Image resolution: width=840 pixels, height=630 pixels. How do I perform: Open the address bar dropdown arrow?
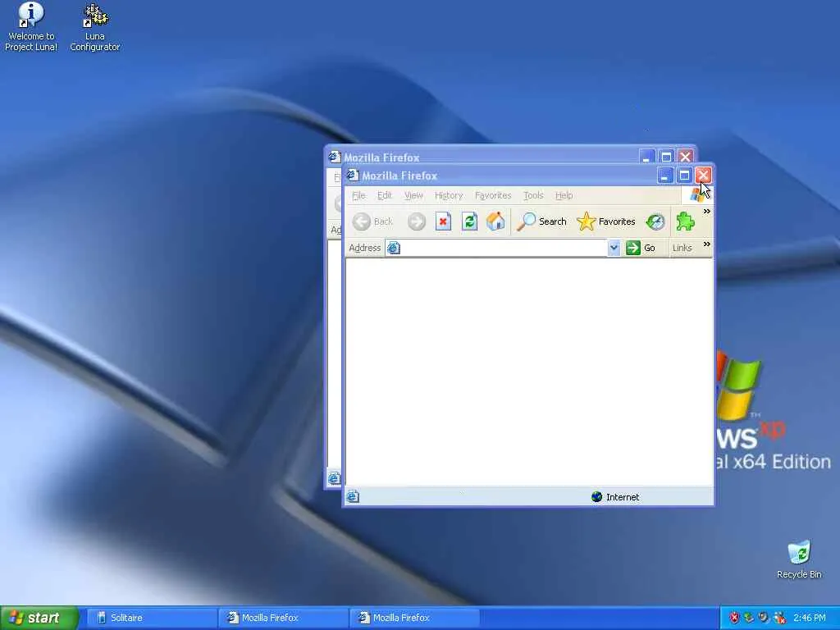[614, 248]
